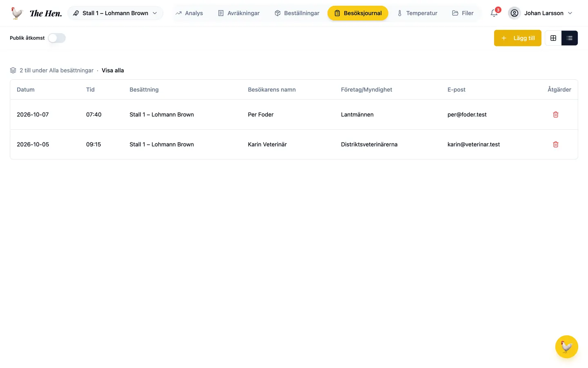
Task: Delete the Per Foder visit entry
Action: pos(556,114)
